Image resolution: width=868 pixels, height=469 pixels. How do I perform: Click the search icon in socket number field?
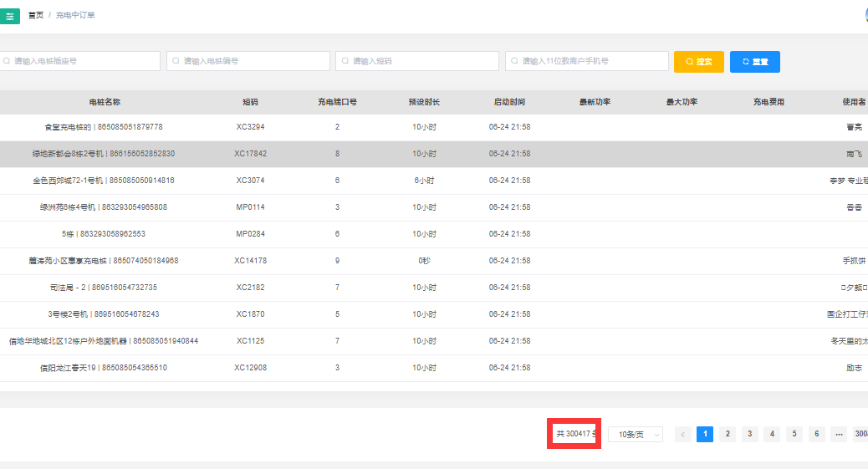click(x=7, y=61)
